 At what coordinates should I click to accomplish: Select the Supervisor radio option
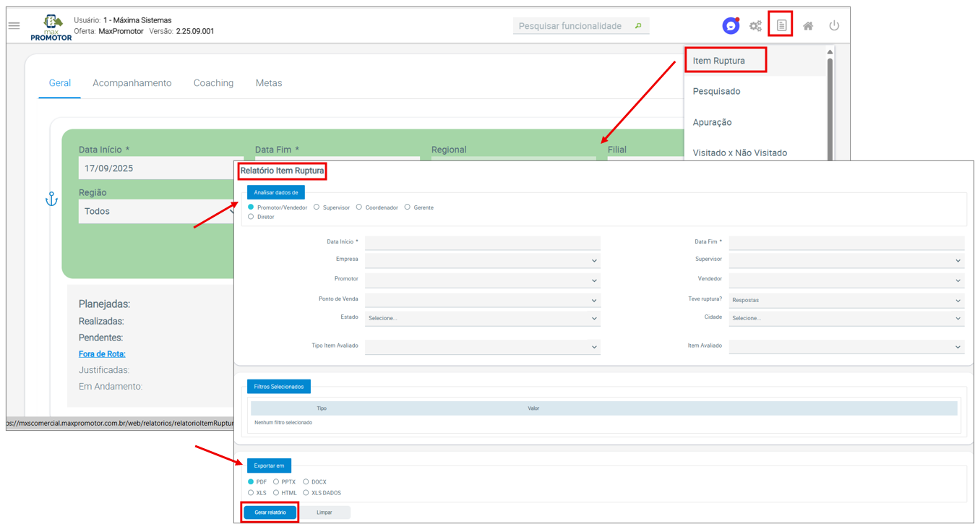(317, 207)
